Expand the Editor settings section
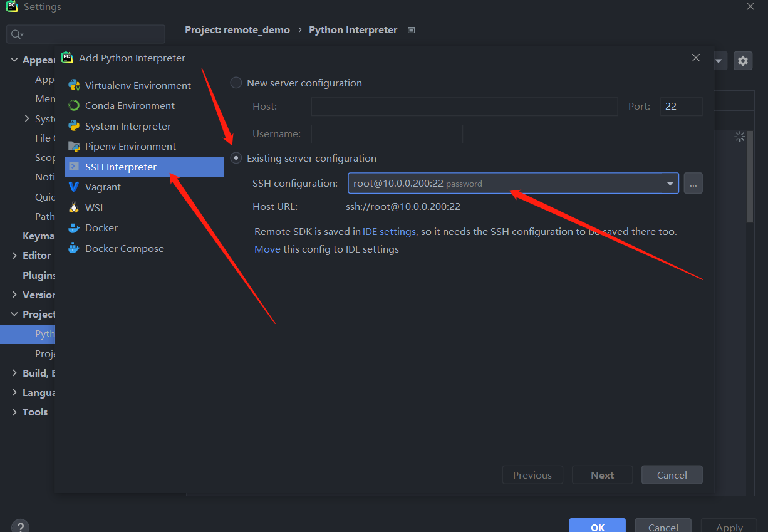 (x=14, y=255)
